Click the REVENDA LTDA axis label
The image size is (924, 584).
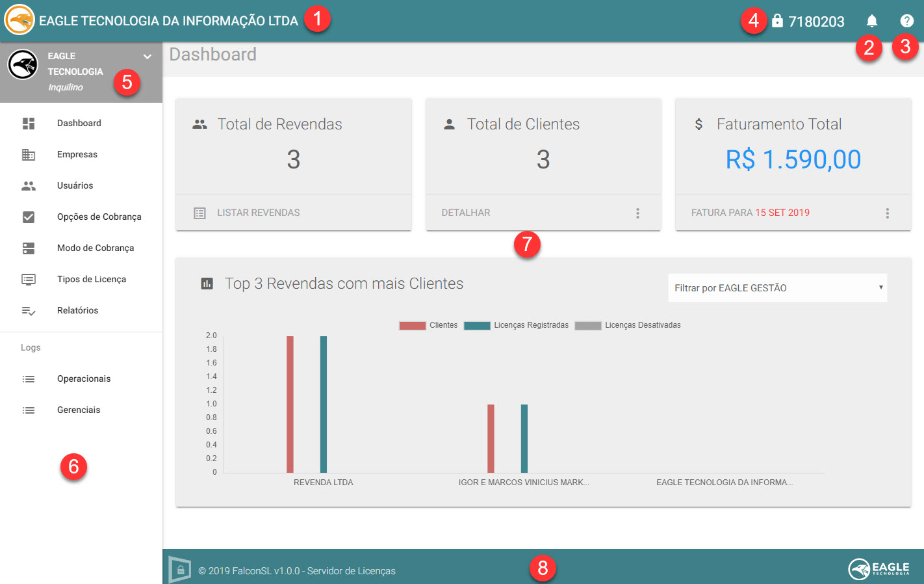point(324,483)
